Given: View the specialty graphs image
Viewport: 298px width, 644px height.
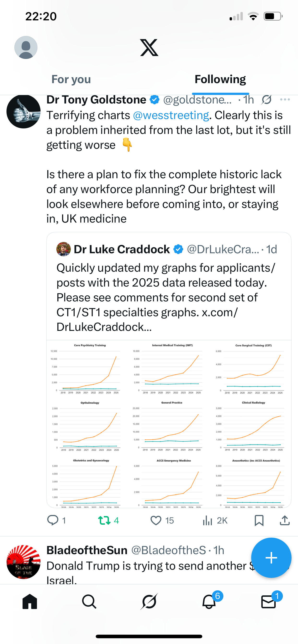Looking at the screenshot, I should (169, 424).
